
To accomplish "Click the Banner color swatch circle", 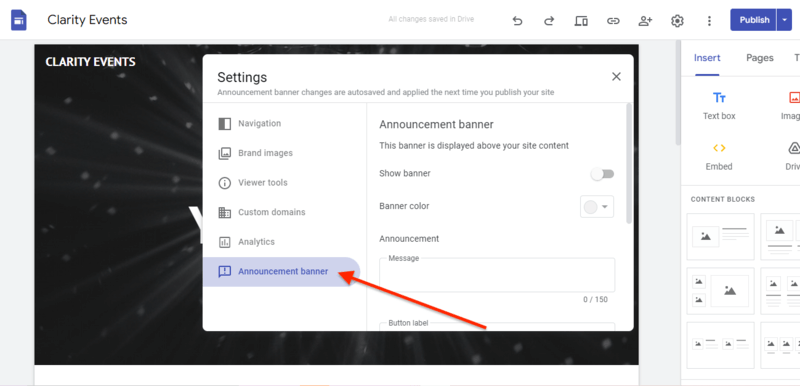I will [590, 207].
